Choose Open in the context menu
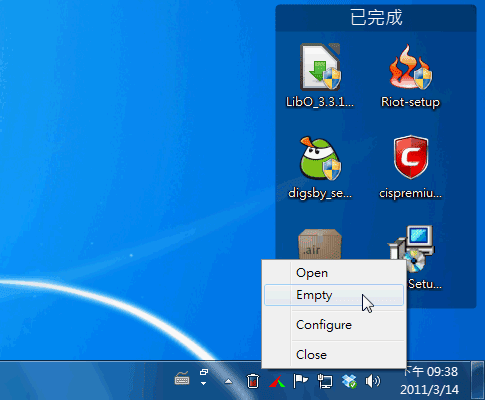 [334, 273]
